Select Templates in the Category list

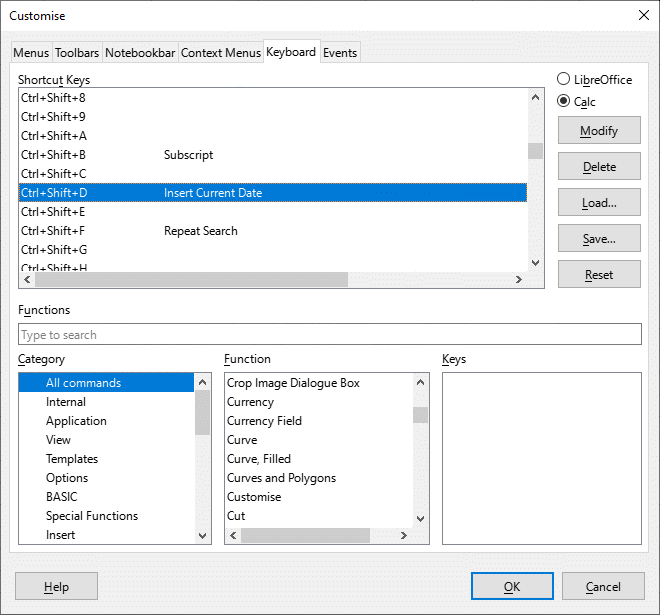(x=72, y=459)
